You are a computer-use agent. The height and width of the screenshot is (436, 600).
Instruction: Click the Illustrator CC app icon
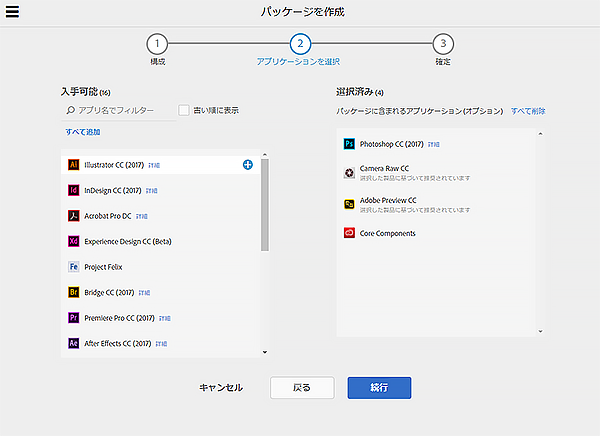pyautogui.click(x=73, y=165)
